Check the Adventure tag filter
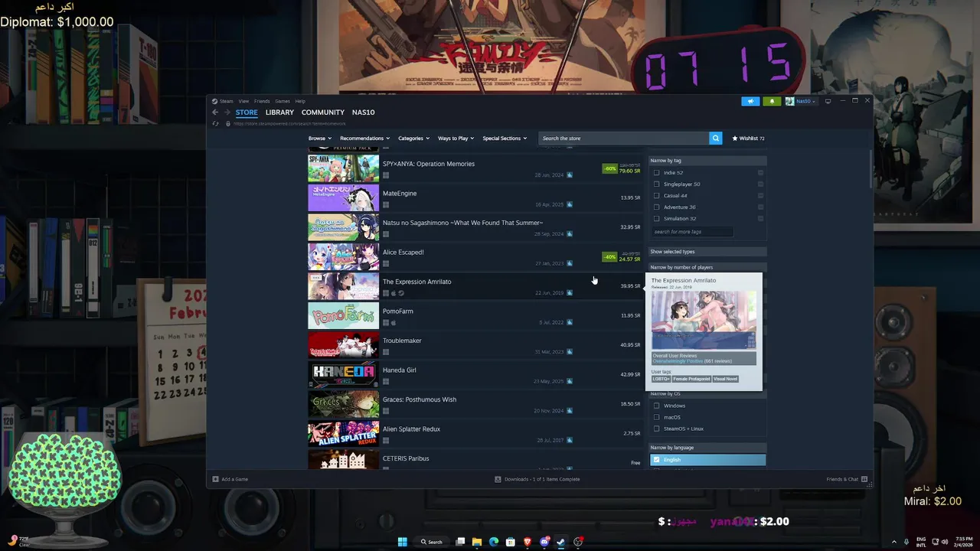 click(656, 207)
